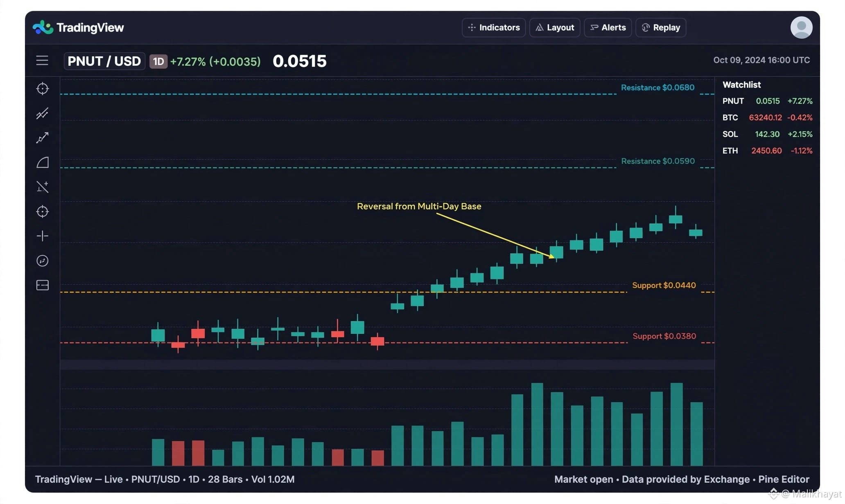Image resolution: width=845 pixels, height=504 pixels.
Task: Click the current price 0.0515
Action: point(300,61)
